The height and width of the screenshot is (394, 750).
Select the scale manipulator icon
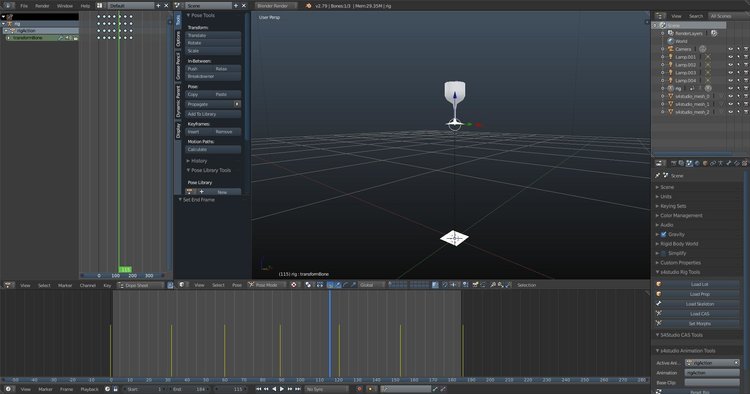point(353,285)
